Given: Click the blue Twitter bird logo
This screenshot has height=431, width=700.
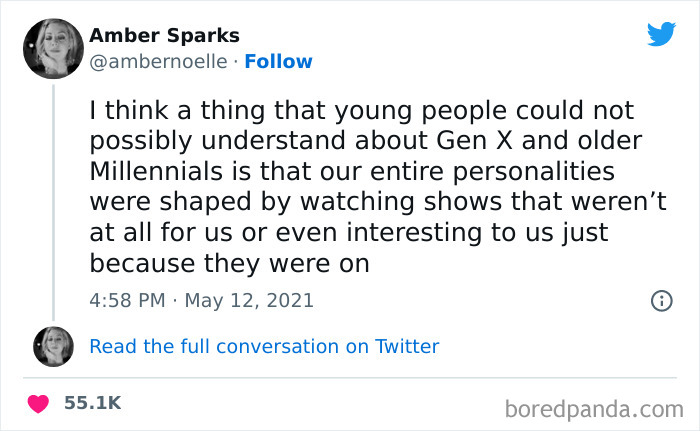Looking at the screenshot, I should tap(661, 34).
